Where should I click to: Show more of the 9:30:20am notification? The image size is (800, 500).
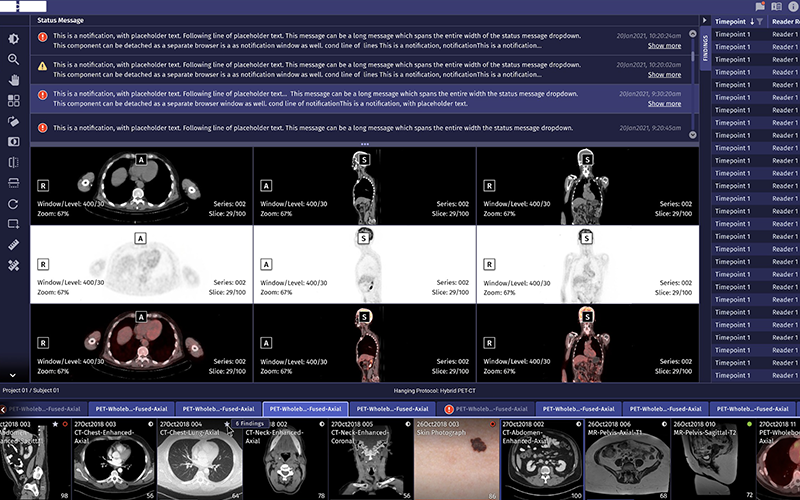tap(664, 104)
